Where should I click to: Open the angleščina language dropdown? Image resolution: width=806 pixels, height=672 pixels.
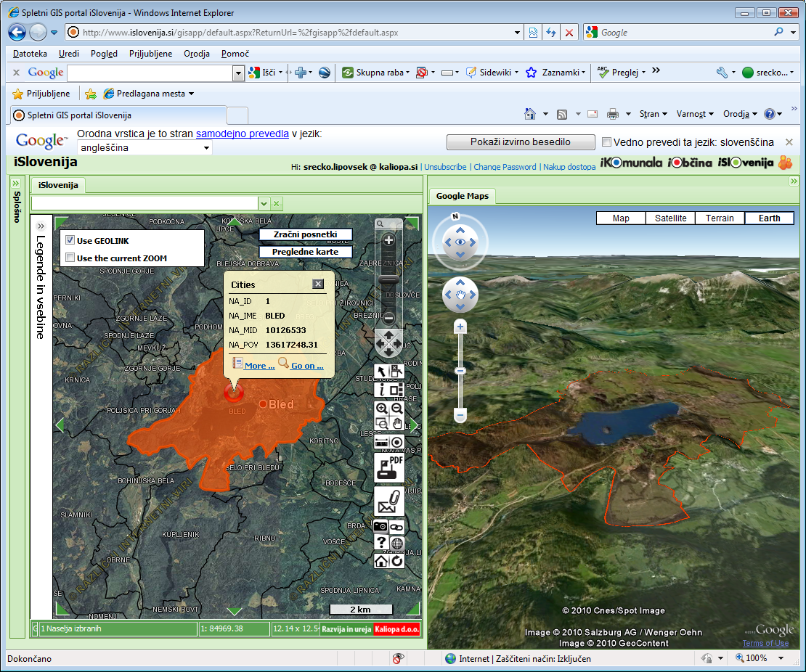point(144,148)
